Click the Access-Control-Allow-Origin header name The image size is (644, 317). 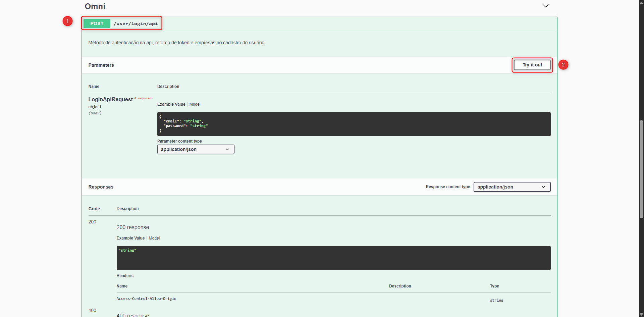146,299
